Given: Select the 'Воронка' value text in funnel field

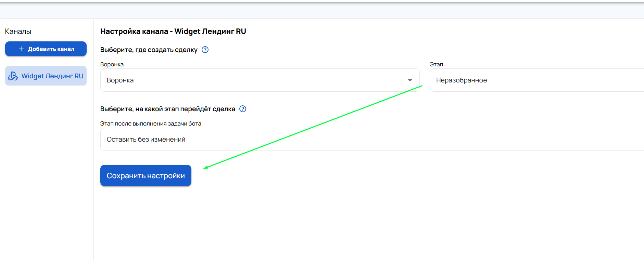Looking at the screenshot, I should pos(120,80).
